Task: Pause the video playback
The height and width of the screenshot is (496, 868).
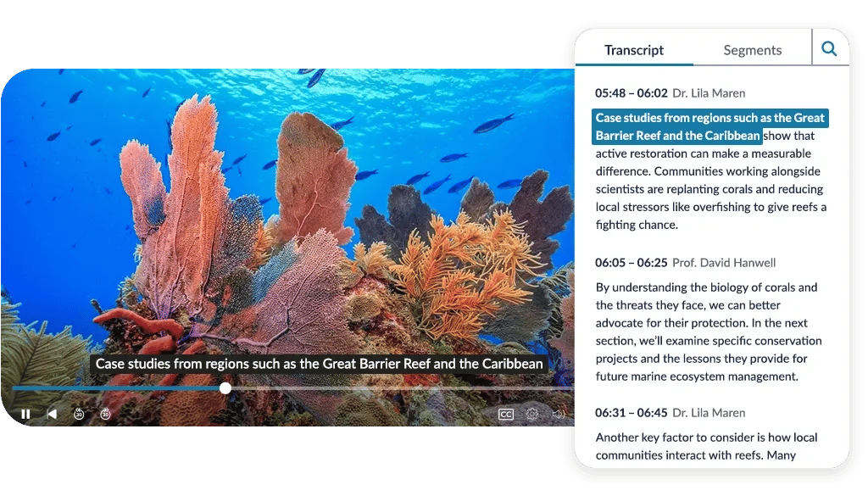Action: tap(25, 414)
